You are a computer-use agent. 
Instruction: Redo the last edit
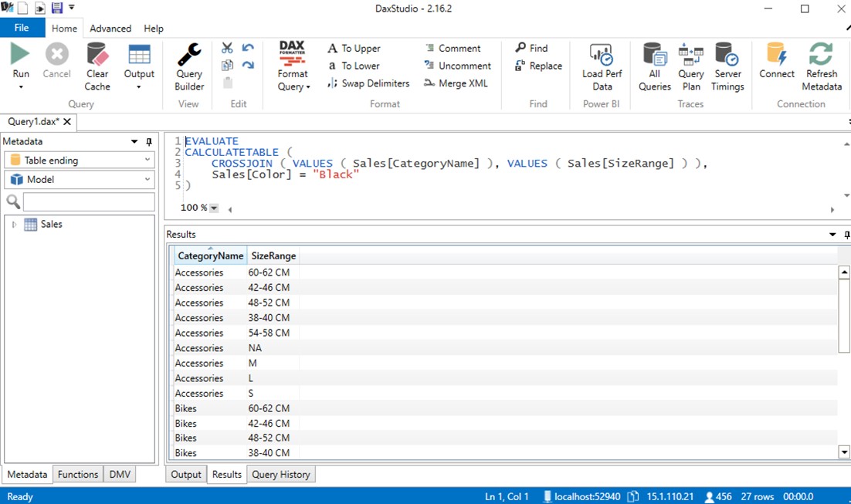click(248, 65)
